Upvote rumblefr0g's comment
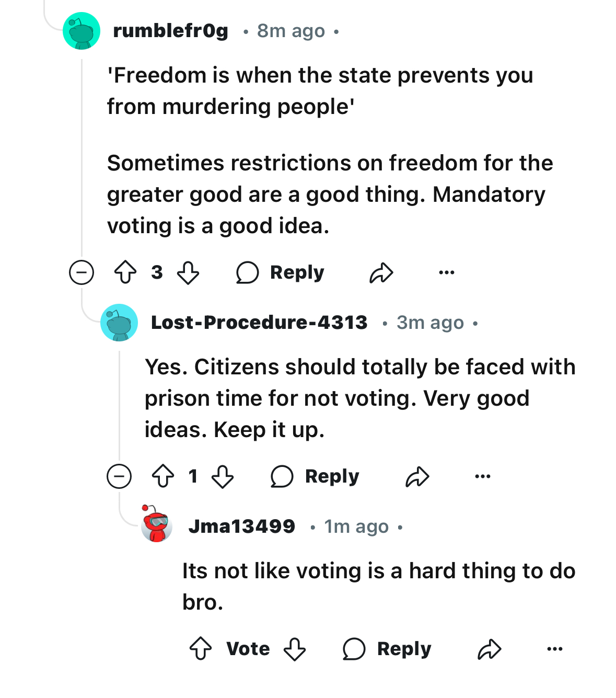 coord(125,272)
